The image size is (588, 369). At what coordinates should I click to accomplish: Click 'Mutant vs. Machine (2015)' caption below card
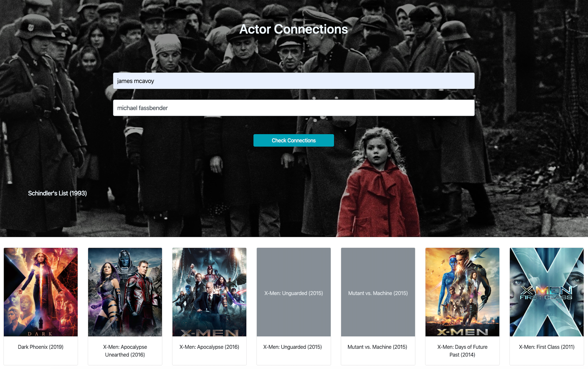pyautogui.click(x=377, y=347)
